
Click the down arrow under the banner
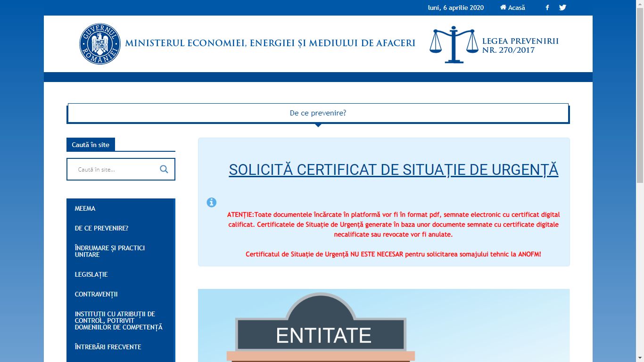(318, 125)
